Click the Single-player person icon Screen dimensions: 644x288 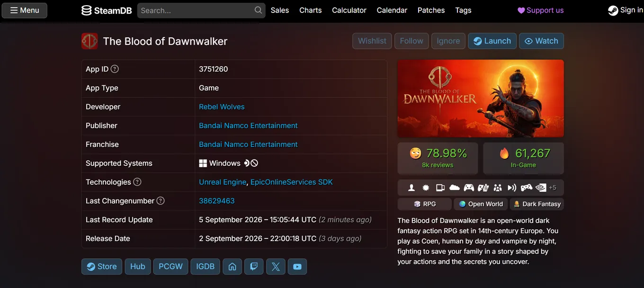(411, 188)
